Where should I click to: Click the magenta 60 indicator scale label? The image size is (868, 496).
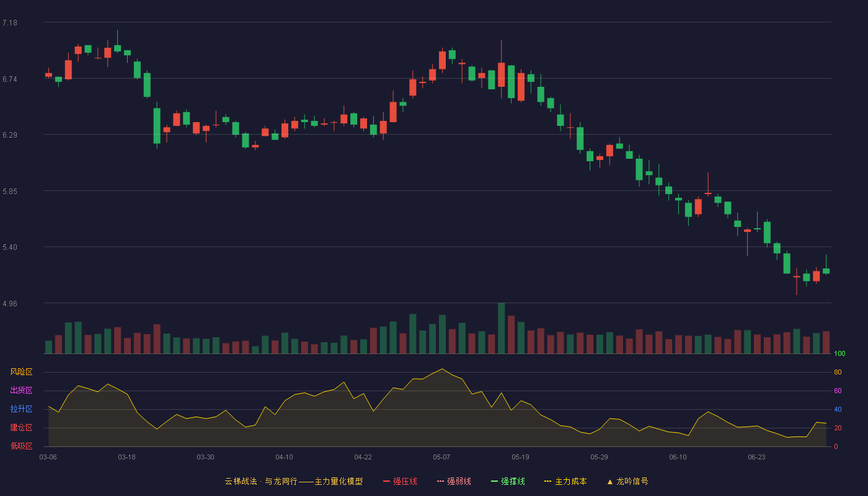(838, 391)
